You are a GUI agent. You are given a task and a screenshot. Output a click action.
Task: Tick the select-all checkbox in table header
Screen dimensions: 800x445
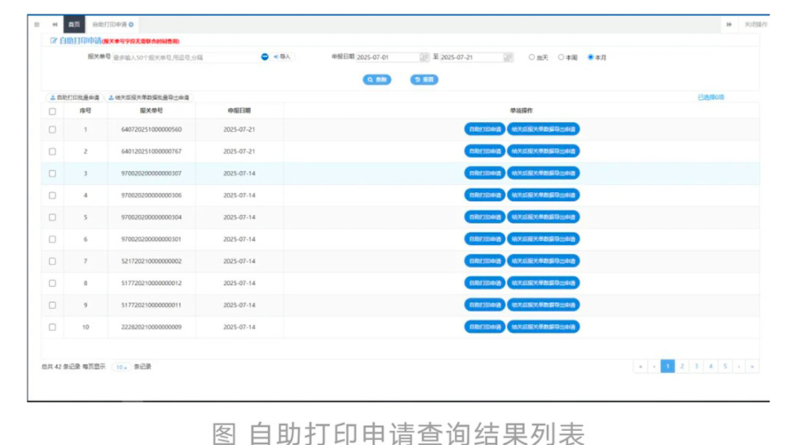[x=53, y=112]
